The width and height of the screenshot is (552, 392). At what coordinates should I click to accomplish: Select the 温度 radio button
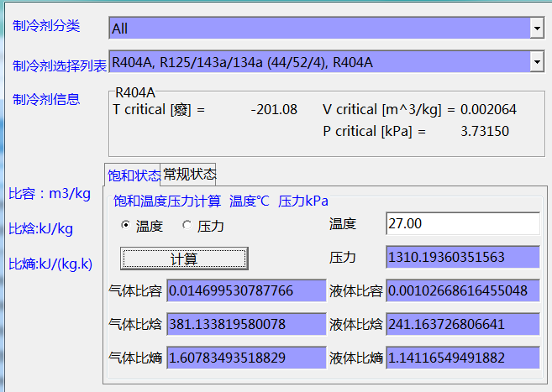coord(126,226)
